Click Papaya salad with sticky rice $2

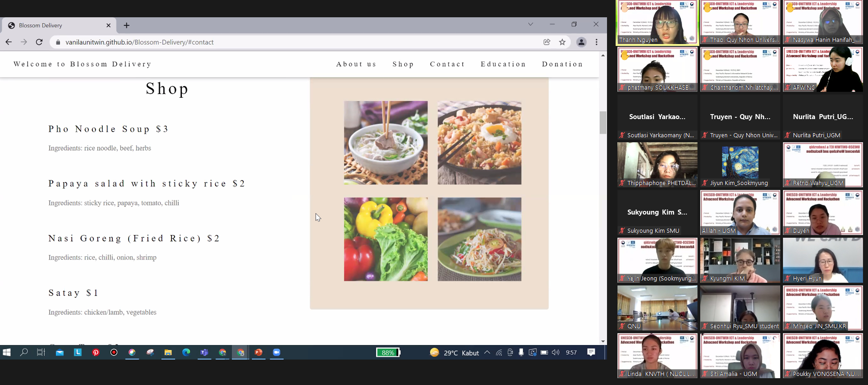pyautogui.click(x=147, y=184)
